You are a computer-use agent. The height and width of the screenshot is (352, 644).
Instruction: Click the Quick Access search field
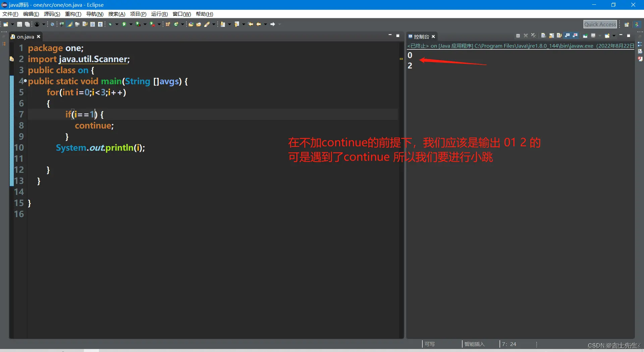pos(600,24)
